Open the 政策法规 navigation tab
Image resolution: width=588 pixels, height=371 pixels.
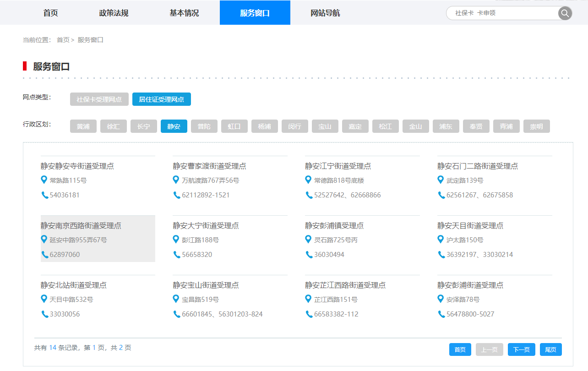[114, 13]
